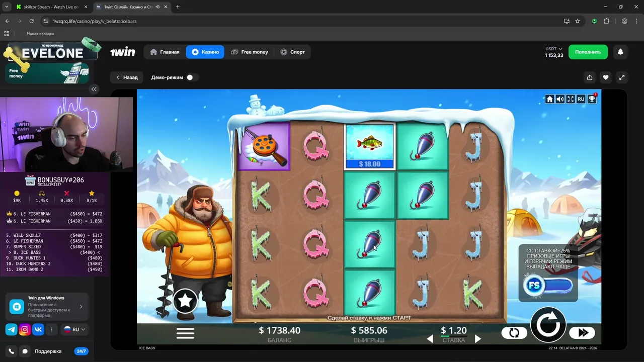
Task: Open the Free money menu item
Action: click(x=250, y=52)
